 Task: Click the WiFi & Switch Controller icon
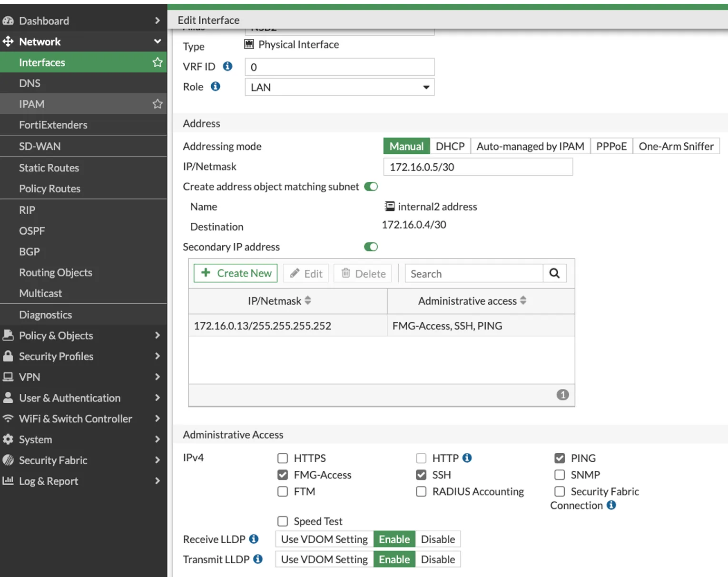8,418
